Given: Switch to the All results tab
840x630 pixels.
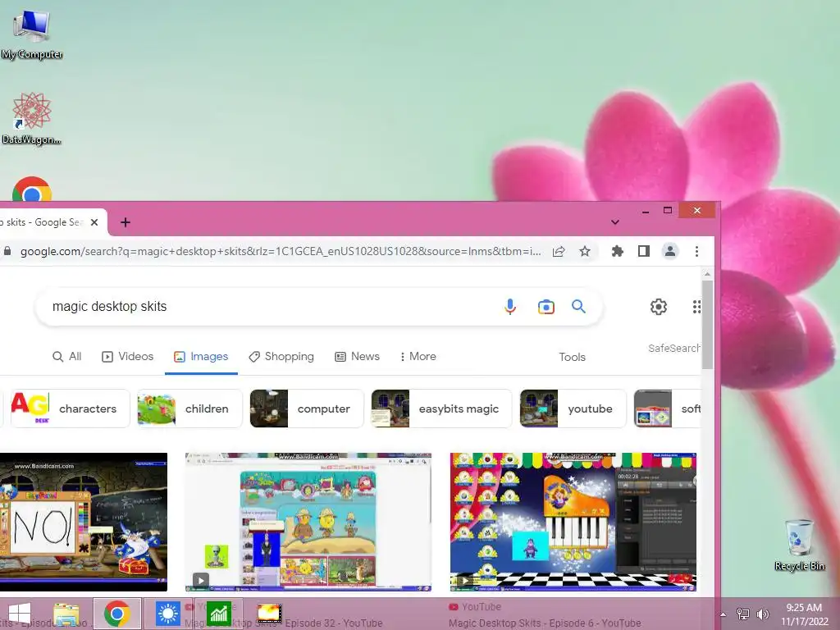Looking at the screenshot, I should 67,356.
